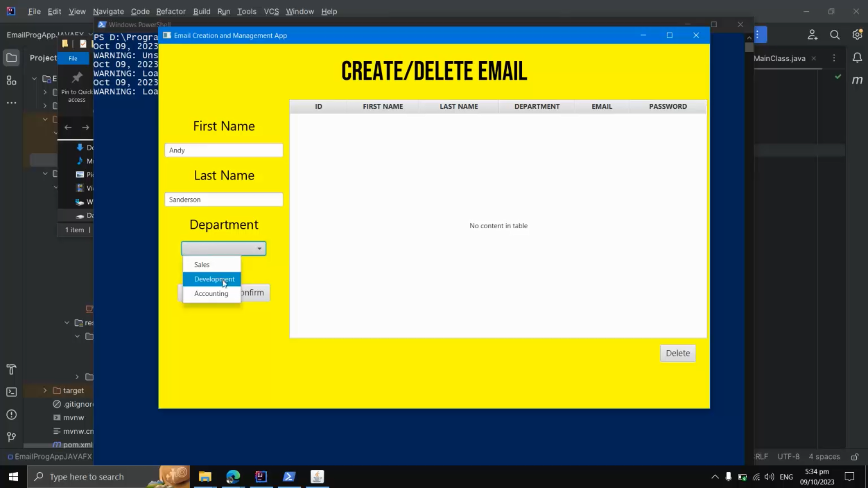
Task: Click inside the First Name field
Action: pyautogui.click(x=223, y=150)
